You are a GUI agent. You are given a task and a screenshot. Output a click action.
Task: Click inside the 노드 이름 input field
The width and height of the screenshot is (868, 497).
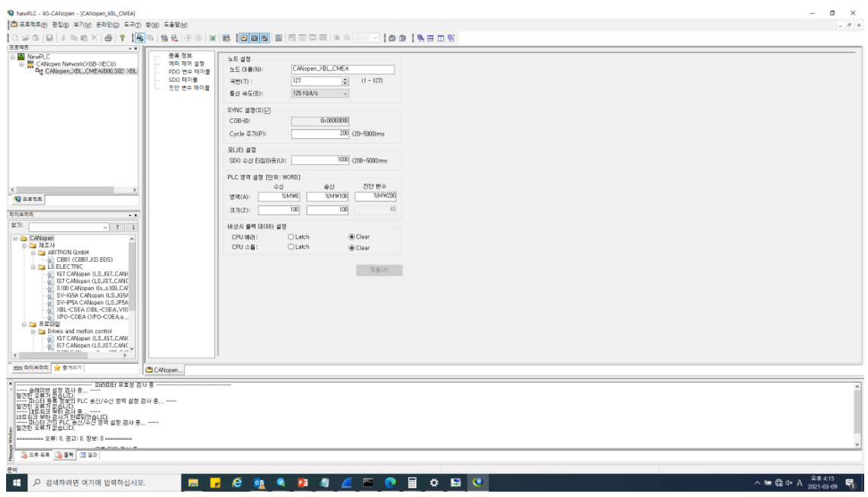click(336, 69)
